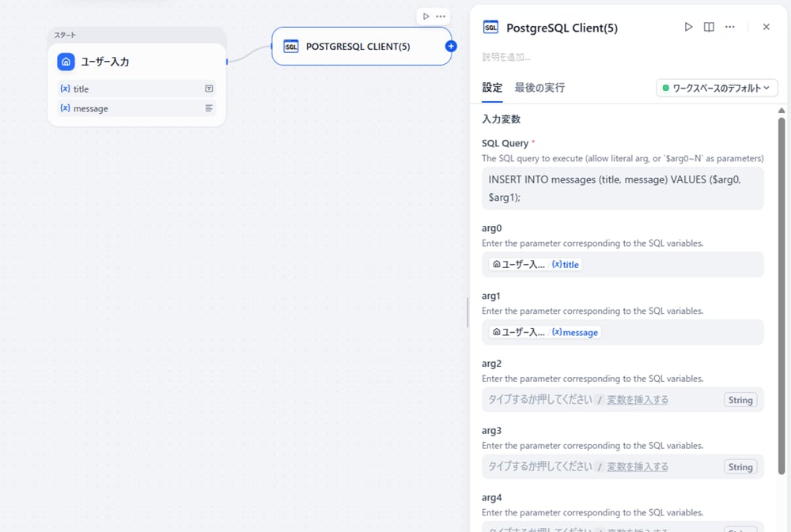The image size is (791, 532).
Task: Click the 説明を追加 description field
Action: pos(506,57)
